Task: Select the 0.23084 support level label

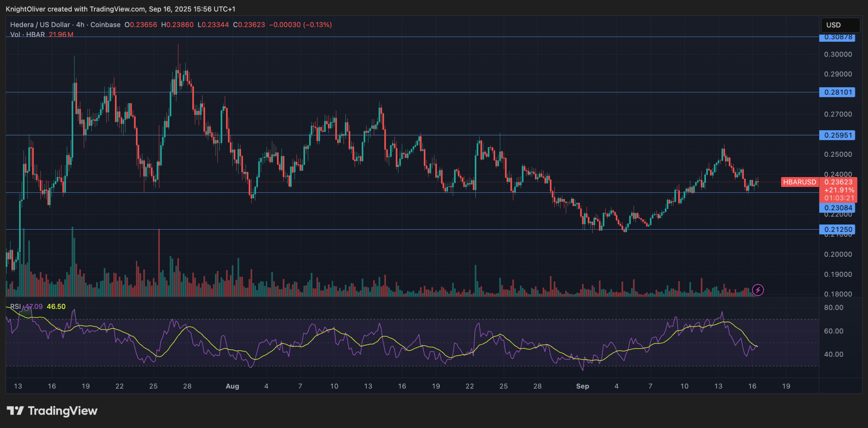Action: 837,208
